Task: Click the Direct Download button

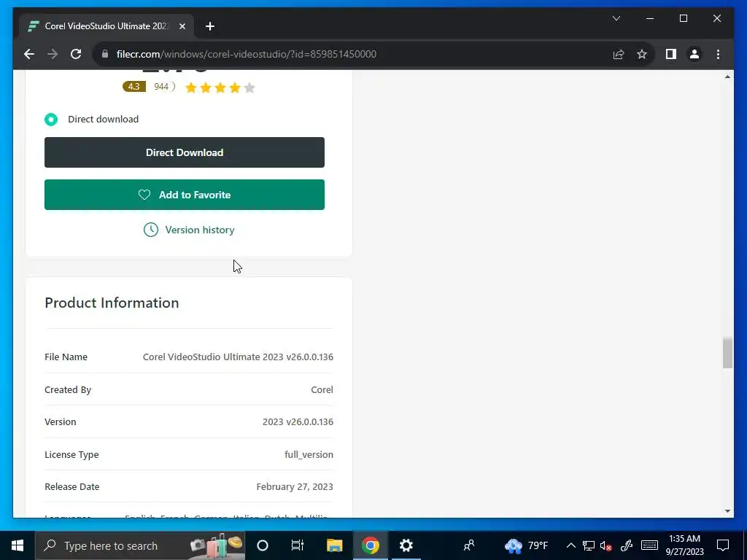Action: pyautogui.click(x=185, y=152)
